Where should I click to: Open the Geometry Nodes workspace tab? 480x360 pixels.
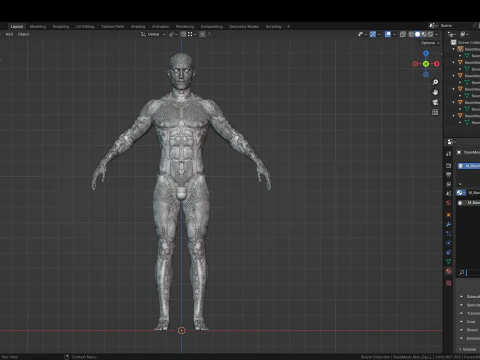(x=244, y=26)
